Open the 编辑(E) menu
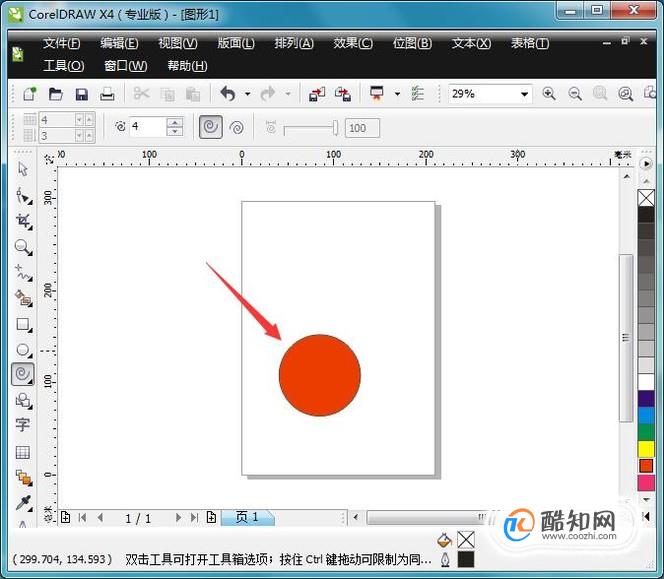 tap(119, 43)
